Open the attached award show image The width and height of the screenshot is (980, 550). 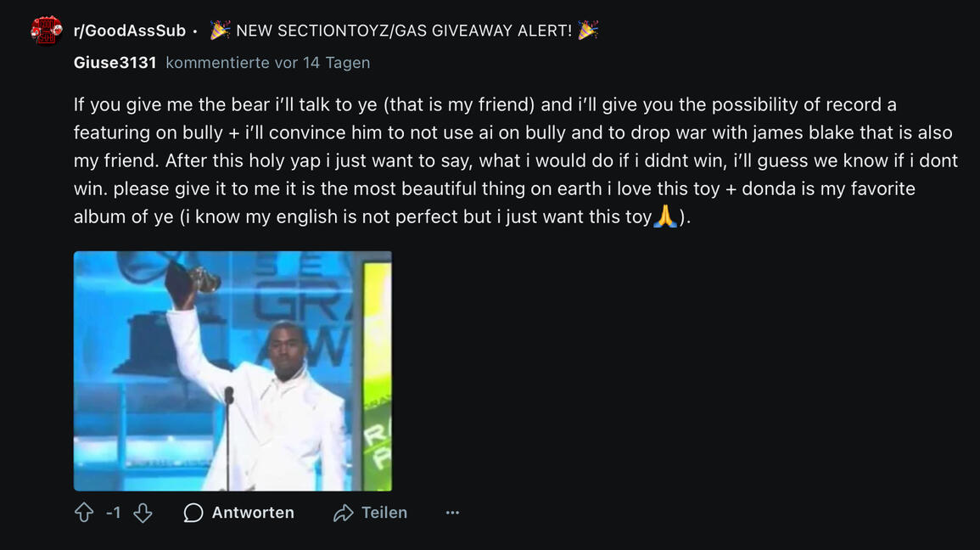(232, 371)
